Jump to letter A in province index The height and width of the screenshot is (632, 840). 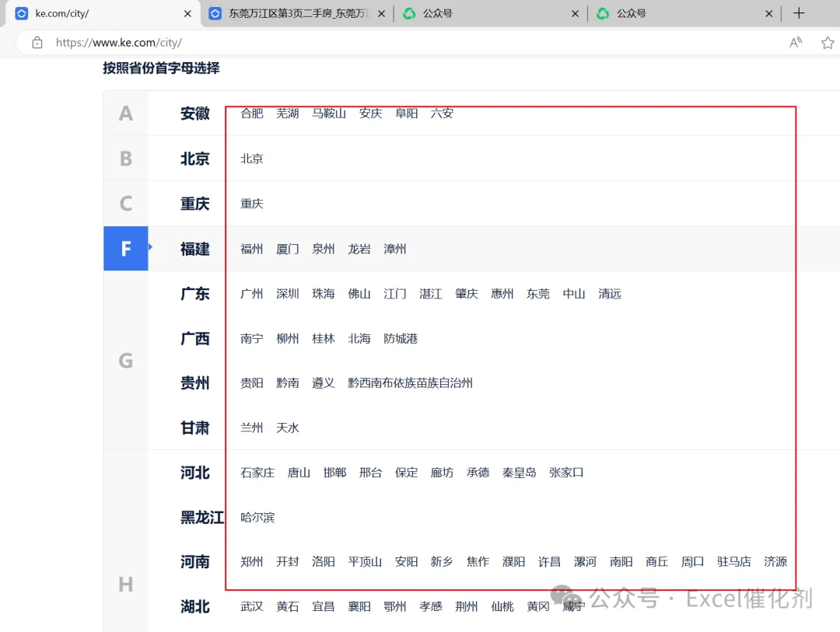click(126, 113)
